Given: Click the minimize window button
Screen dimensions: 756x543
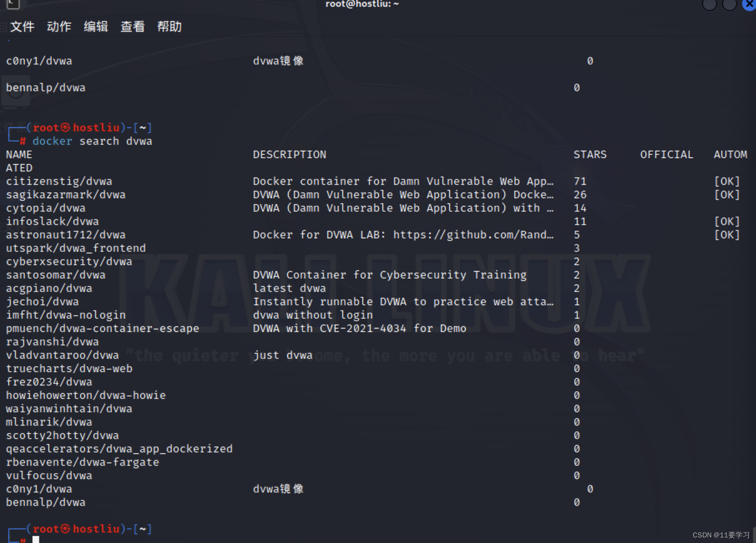Looking at the screenshot, I should [x=709, y=5].
